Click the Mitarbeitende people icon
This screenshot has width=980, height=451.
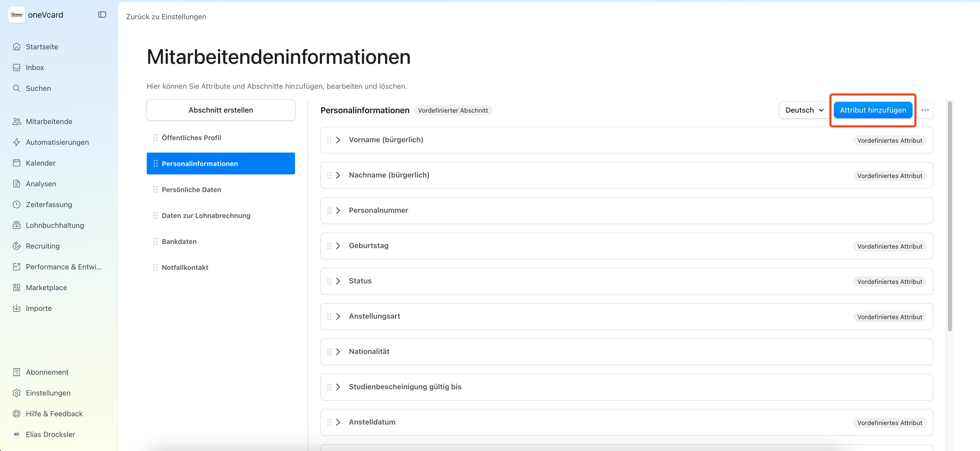16,121
